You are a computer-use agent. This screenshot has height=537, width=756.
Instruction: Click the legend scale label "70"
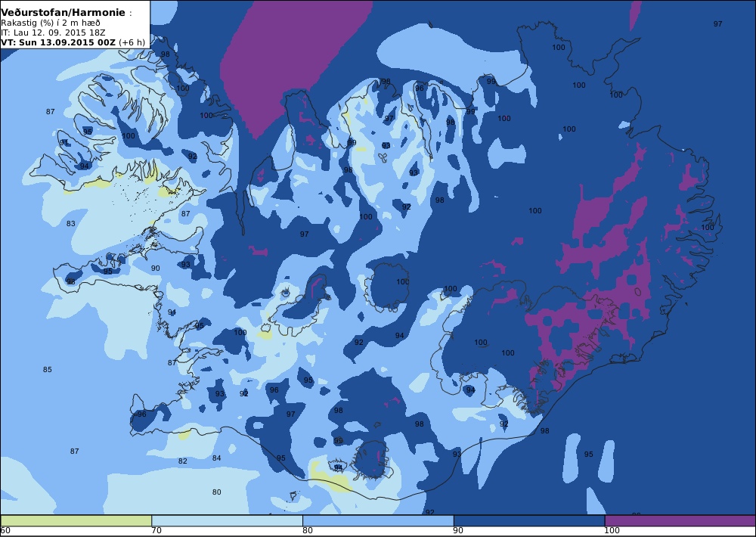(x=156, y=531)
